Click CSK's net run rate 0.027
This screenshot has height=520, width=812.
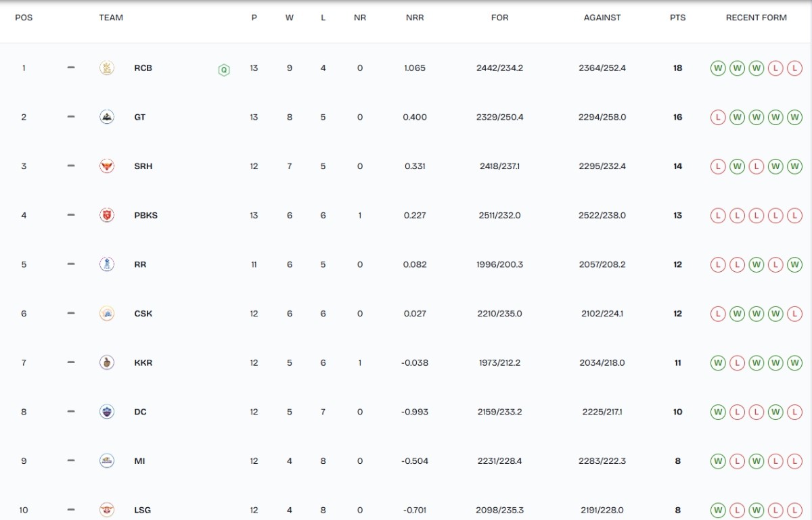[x=415, y=314]
